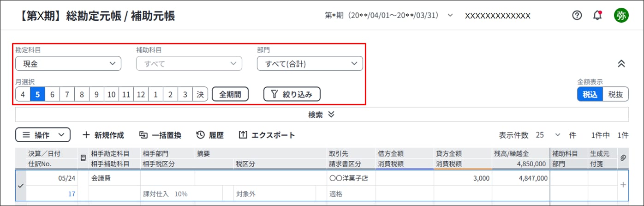Select month 10 in 月選択
The height and width of the screenshot is (206, 644).
pyautogui.click(x=111, y=94)
